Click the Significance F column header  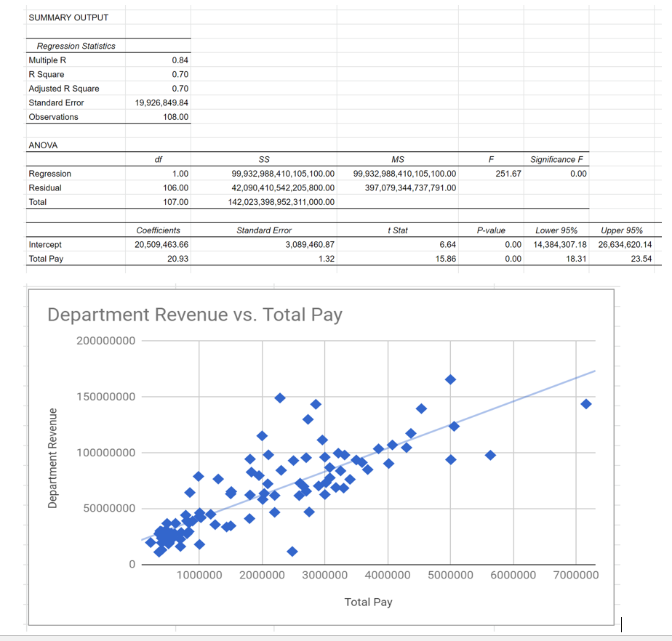click(x=556, y=159)
